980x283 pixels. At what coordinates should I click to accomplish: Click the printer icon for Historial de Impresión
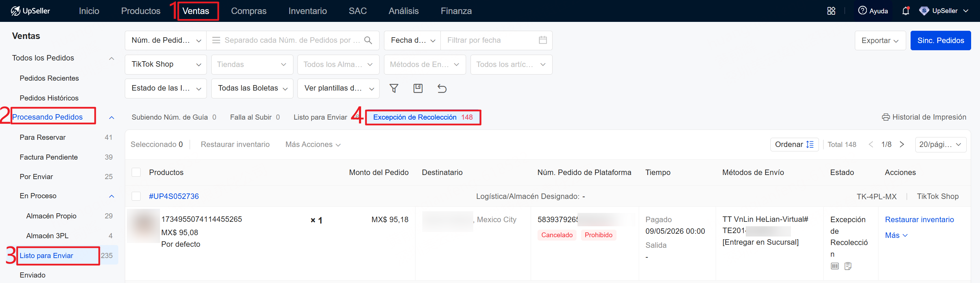point(886,117)
